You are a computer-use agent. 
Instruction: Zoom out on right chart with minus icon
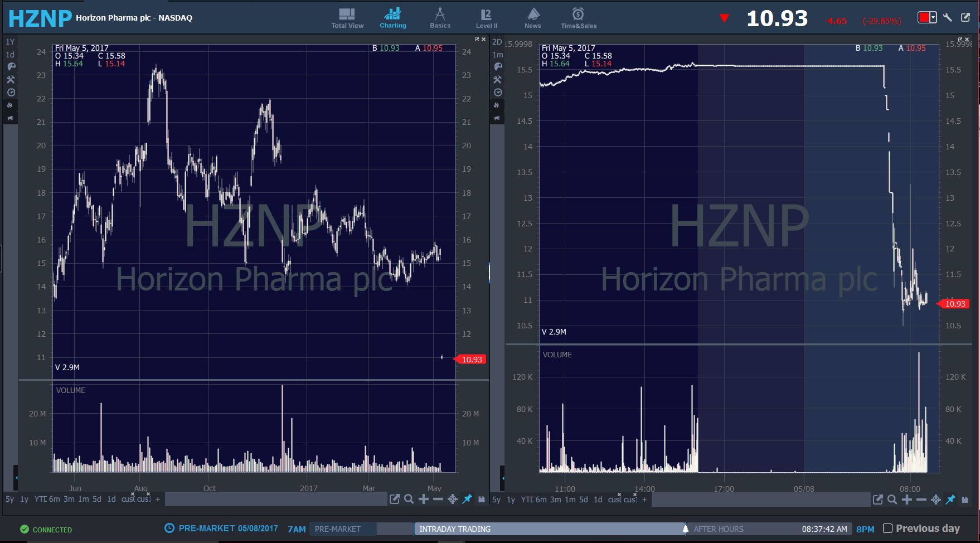pyautogui.click(x=921, y=500)
